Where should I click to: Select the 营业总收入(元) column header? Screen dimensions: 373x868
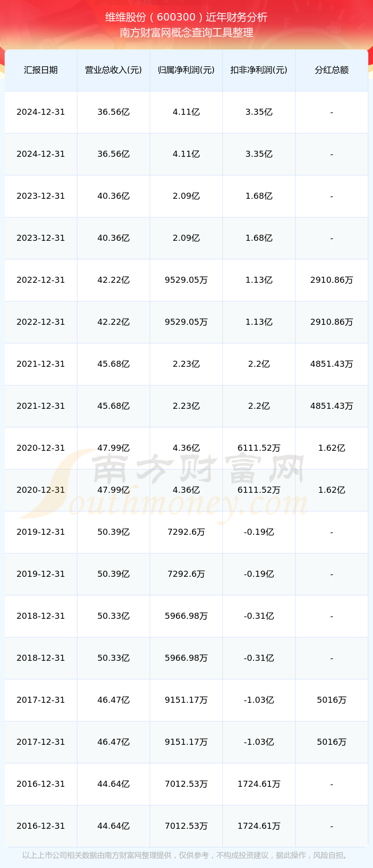click(113, 70)
